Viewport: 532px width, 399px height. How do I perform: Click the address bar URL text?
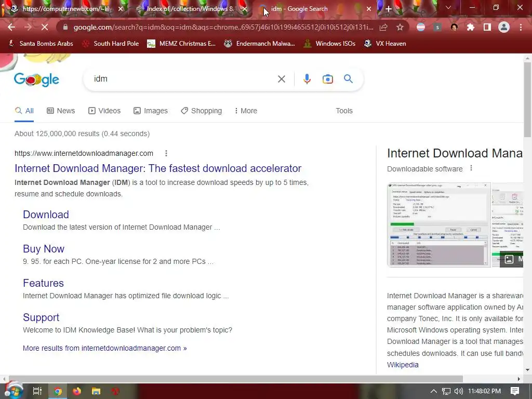(x=223, y=27)
